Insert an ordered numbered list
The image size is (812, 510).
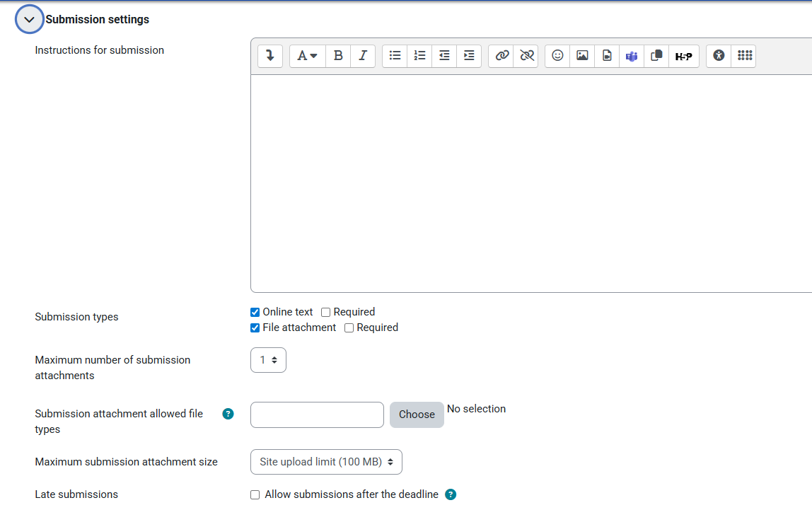419,56
